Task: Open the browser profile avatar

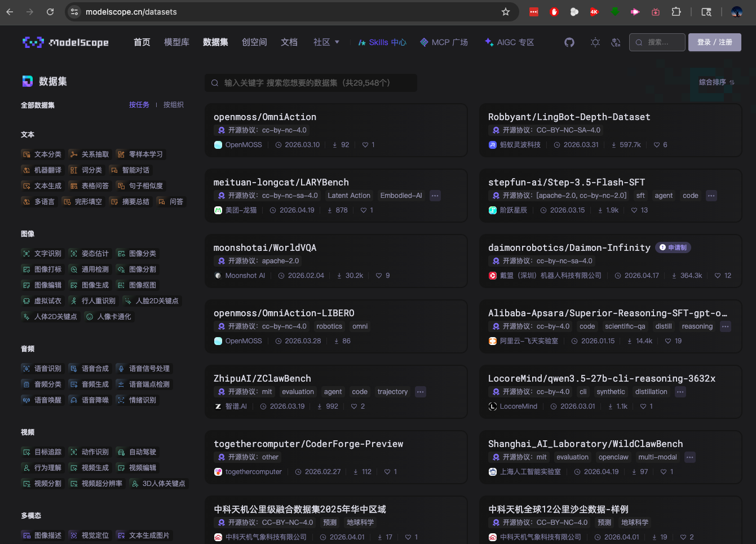Action: click(x=737, y=12)
